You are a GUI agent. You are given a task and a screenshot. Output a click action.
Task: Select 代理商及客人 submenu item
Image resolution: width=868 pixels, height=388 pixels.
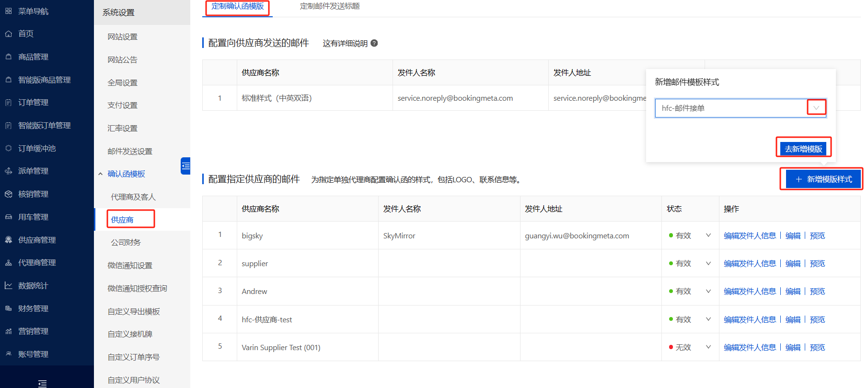click(133, 197)
